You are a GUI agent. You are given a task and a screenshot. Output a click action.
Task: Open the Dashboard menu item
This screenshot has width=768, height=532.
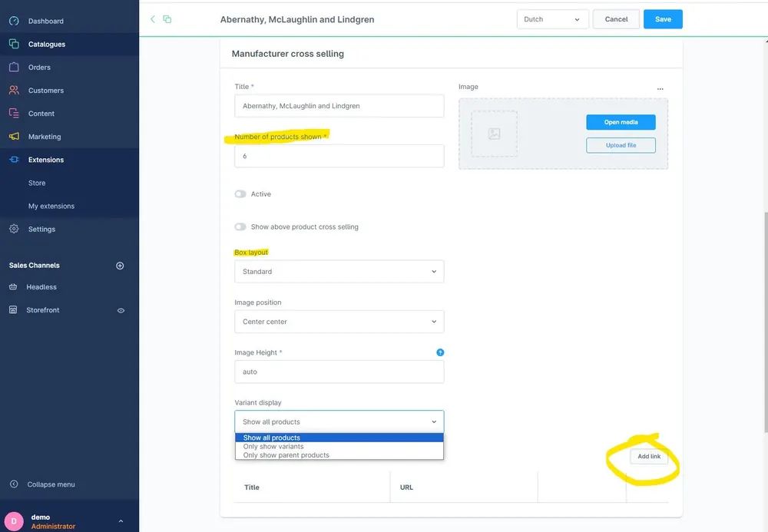(46, 21)
